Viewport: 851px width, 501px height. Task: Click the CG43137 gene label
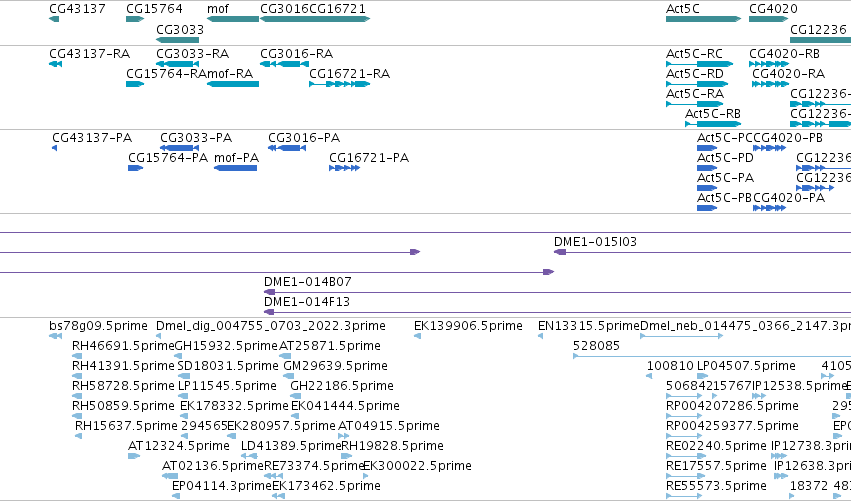click(x=77, y=9)
